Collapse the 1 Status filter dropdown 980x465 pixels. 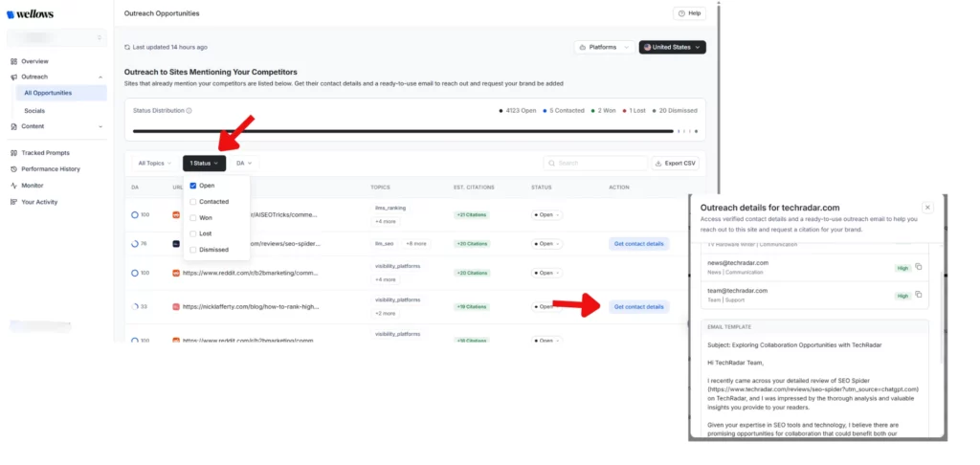tap(205, 163)
